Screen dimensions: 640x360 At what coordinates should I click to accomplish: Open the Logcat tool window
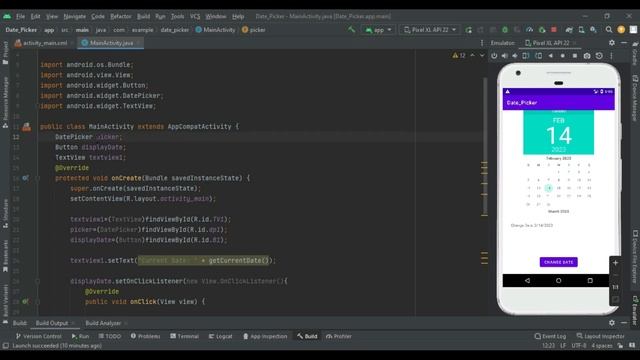coord(220,336)
